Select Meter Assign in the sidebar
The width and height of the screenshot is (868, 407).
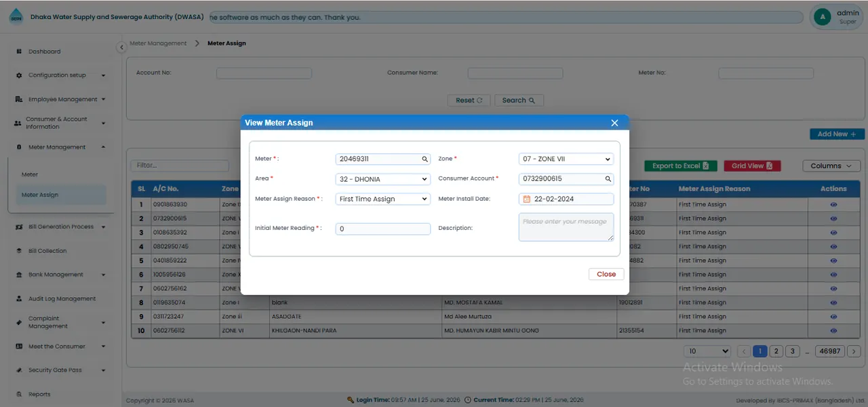click(61, 195)
